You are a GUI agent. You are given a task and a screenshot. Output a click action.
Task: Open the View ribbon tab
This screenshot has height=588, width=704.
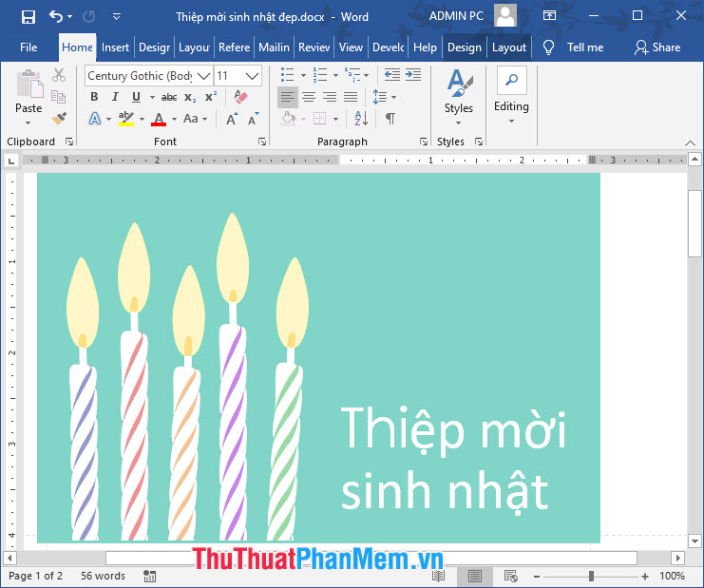351,47
